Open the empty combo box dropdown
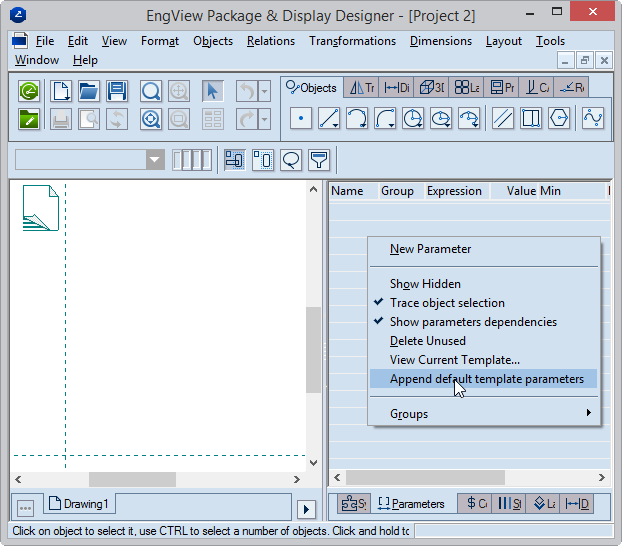Screen dimensions: 622x546 [155, 160]
